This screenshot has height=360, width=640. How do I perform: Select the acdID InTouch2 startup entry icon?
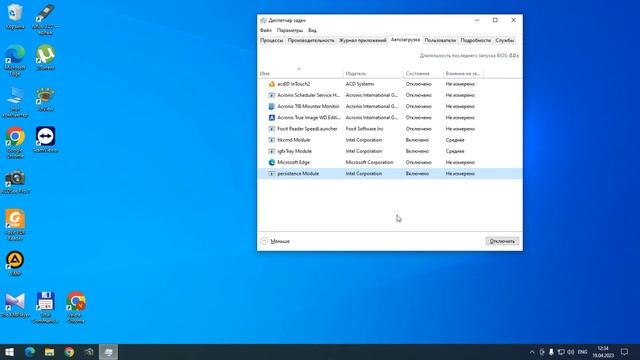pos(271,84)
